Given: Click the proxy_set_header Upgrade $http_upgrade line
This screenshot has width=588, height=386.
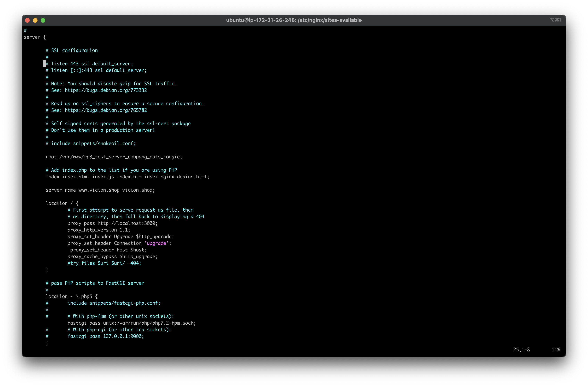Looking at the screenshot, I should pos(121,237).
